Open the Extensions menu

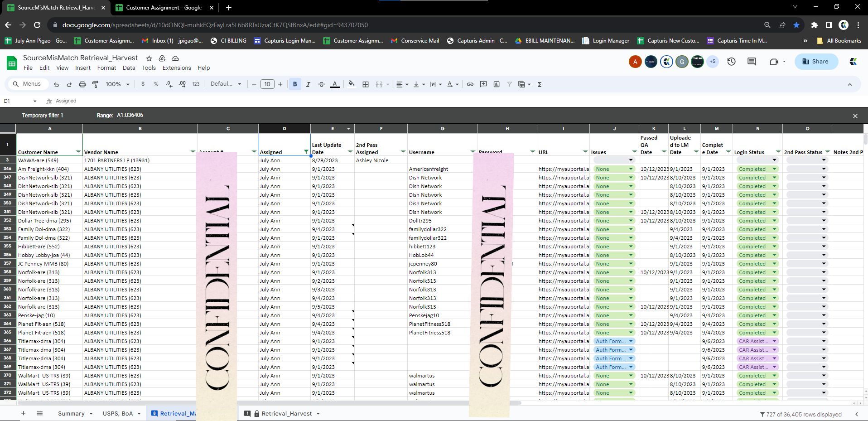(x=177, y=68)
